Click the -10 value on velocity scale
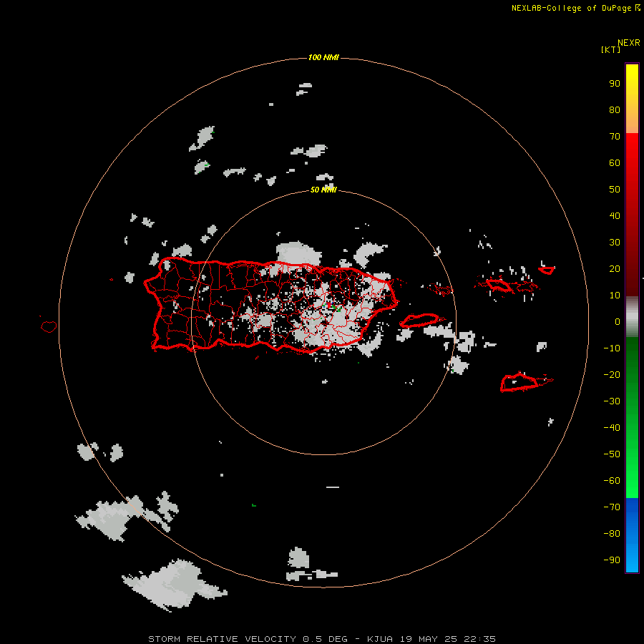644x644 pixels. tap(612, 348)
